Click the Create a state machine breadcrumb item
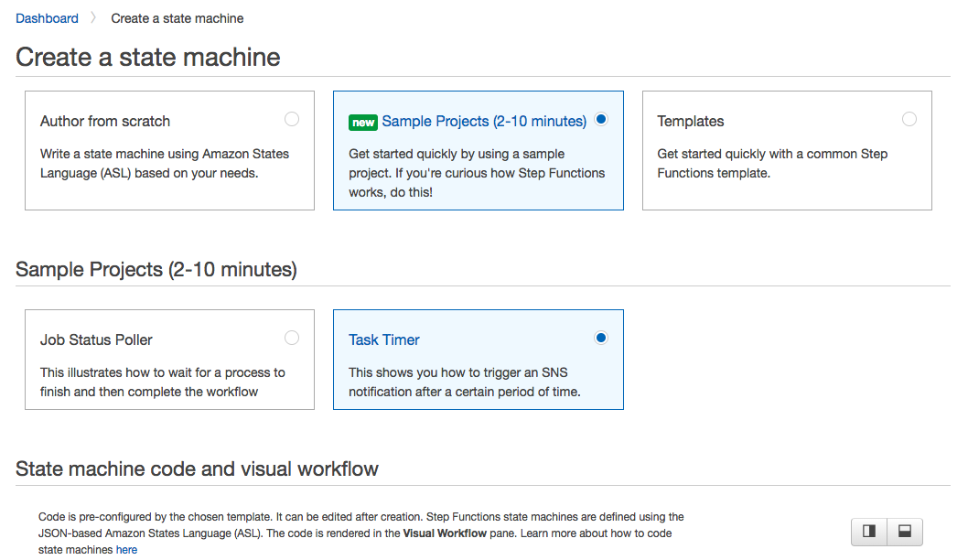The height and width of the screenshot is (560, 968). (x=177, y=17)
